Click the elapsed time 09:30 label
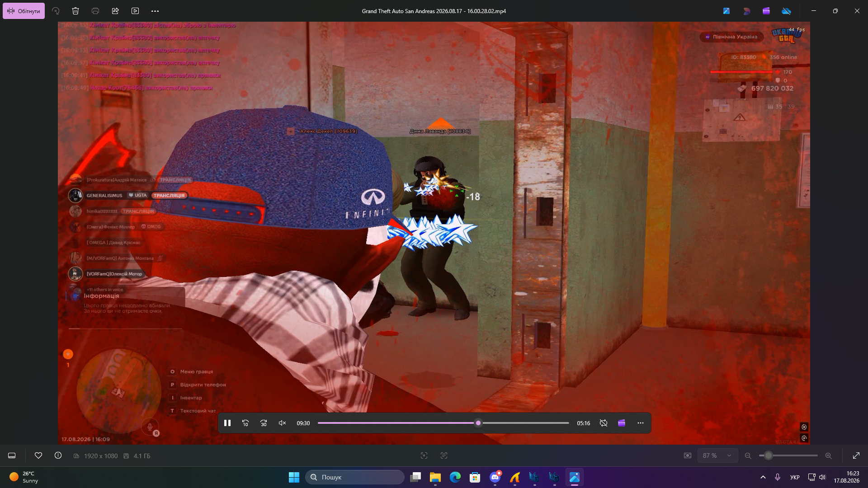The height and width of the screenshot is (488, 868). [x=303, y=423]
